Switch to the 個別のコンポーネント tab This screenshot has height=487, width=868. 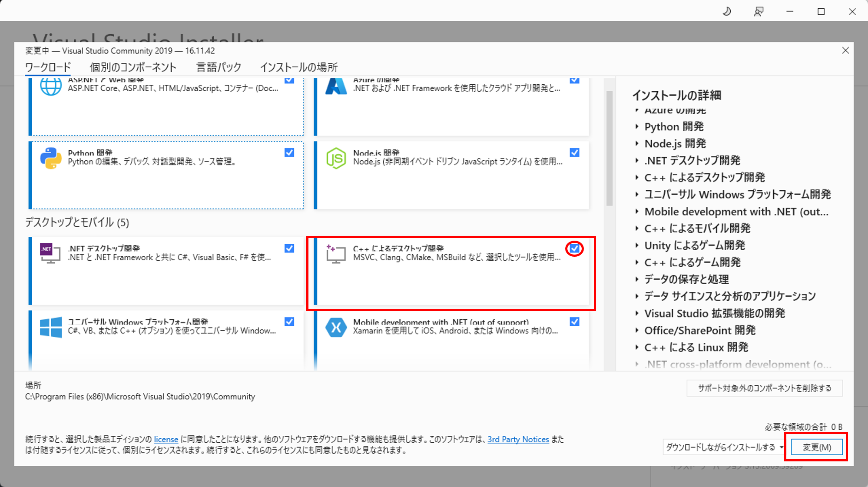(133, 67)
